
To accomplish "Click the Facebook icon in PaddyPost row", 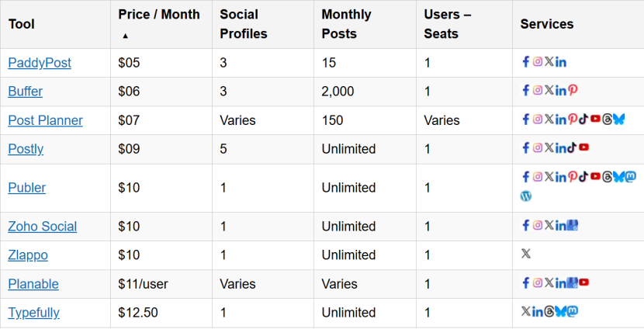I will [526, 62].
